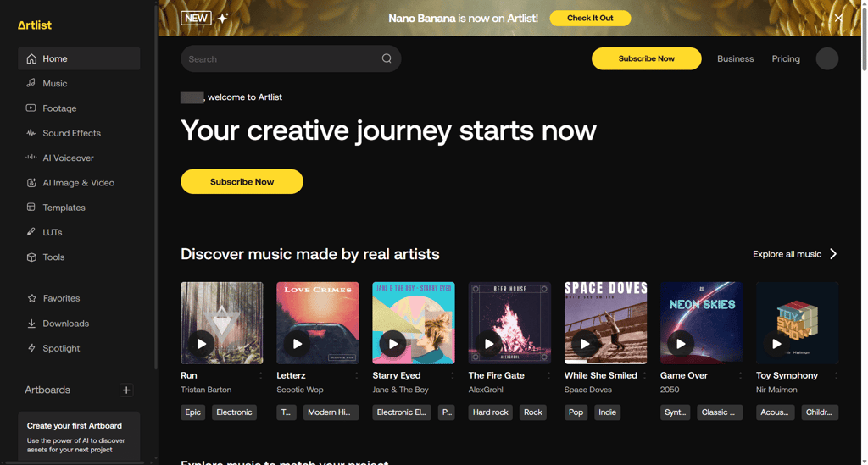
Task: Open options menu for The Fire Gate
Action: click(548, 375)
